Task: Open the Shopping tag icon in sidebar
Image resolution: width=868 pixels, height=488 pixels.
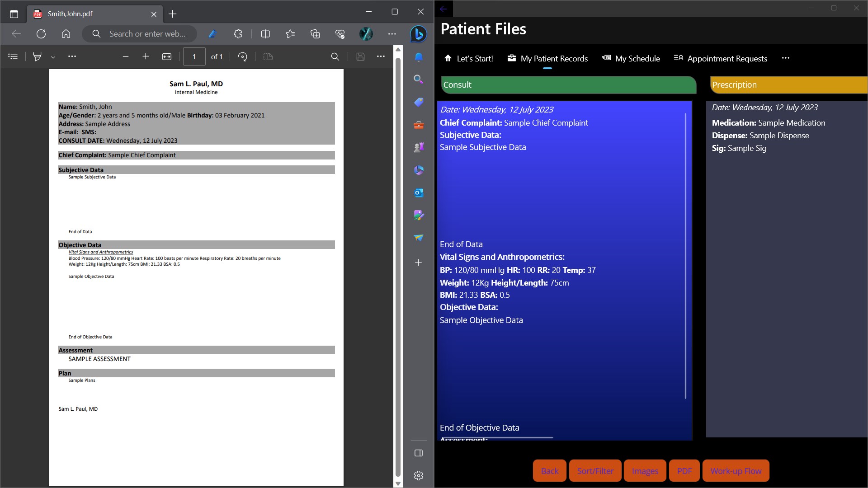Action: coord(418,102)
